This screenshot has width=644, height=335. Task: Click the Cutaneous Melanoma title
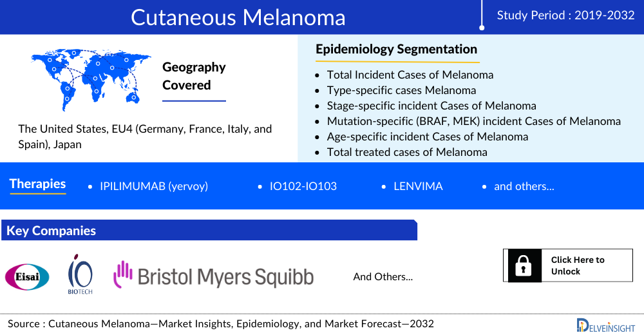coord(238,17)
